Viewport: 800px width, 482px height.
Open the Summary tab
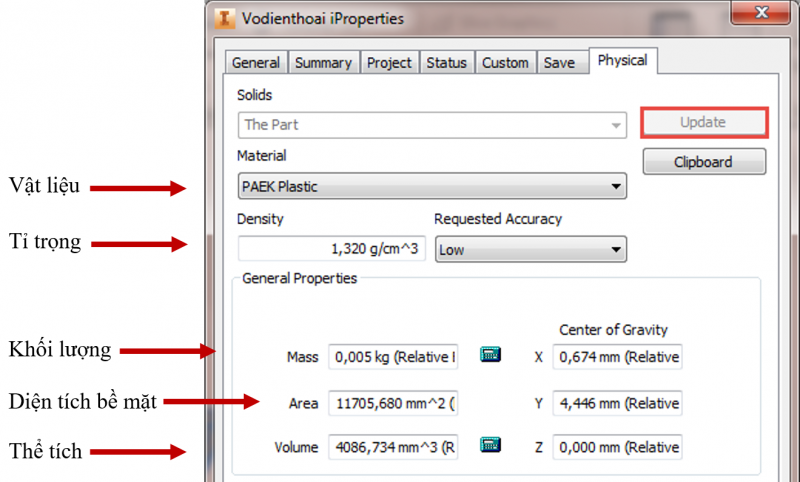(323, 62)
